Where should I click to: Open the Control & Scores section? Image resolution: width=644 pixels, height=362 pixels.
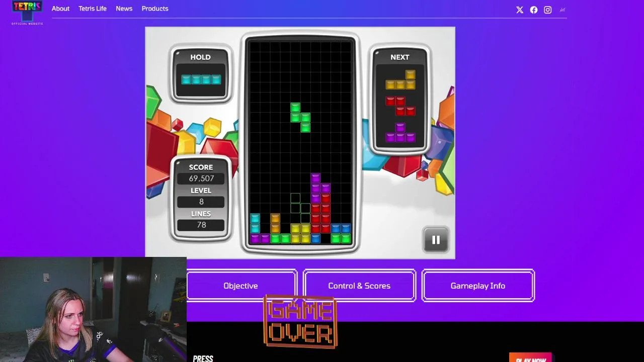(x=359, y=286)
